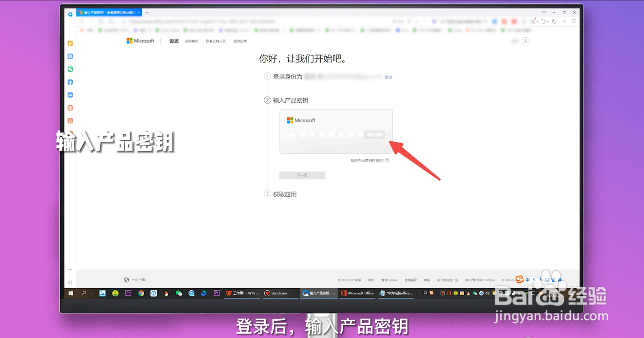Click the product key input field
The height and width of the screenshot is (338, 644).
coord(336,135)
